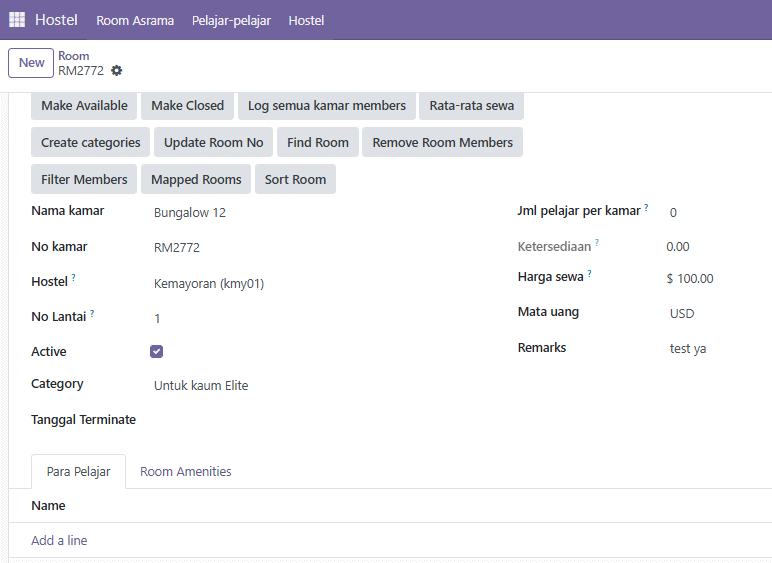Click Remove Room Members button
772x563 pixels.
(x=443, y=142)
